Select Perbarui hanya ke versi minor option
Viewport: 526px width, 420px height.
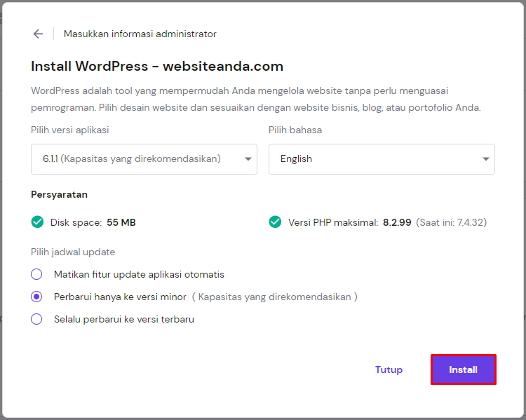coord(36,297)
